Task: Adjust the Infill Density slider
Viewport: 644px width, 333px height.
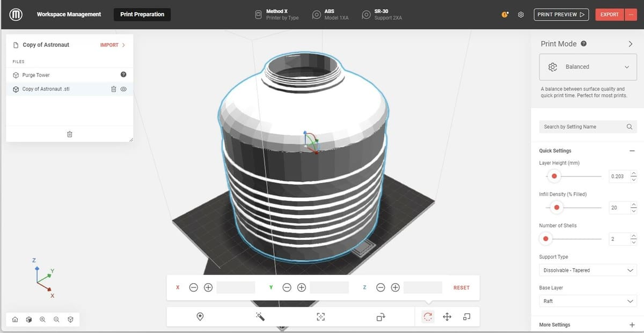Action: tap(557, 207)
